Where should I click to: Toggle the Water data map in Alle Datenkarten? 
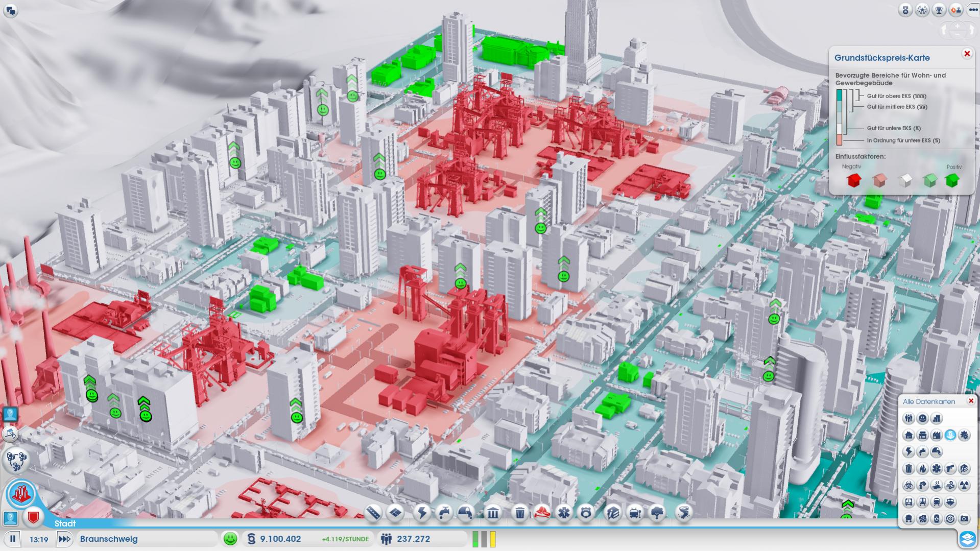(922, 451)
